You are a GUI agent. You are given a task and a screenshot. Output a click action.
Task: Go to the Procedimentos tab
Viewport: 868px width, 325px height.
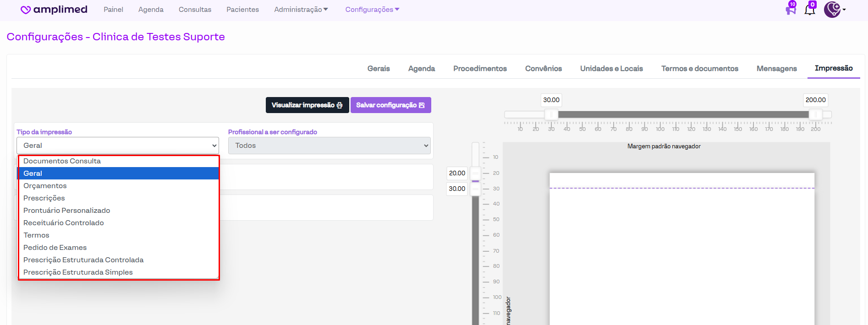click(480, 69)
